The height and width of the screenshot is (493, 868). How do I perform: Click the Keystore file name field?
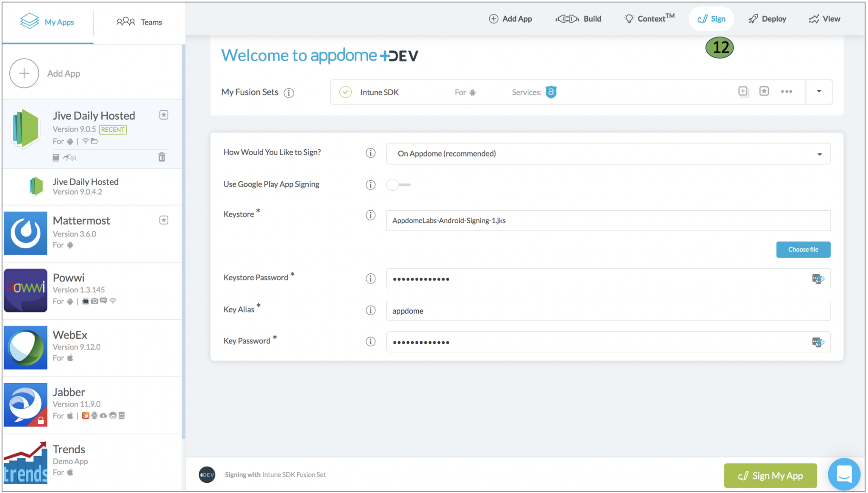[608, 220]
